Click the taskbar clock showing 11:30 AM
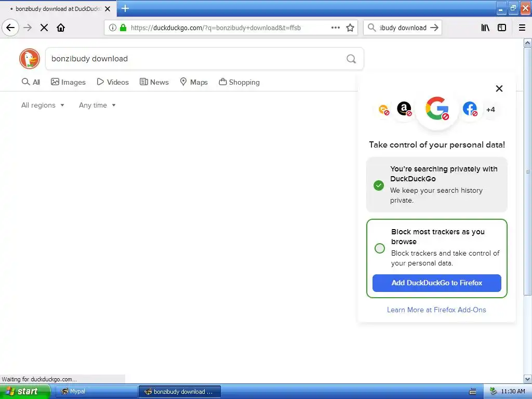 click(x=513, y=391)
